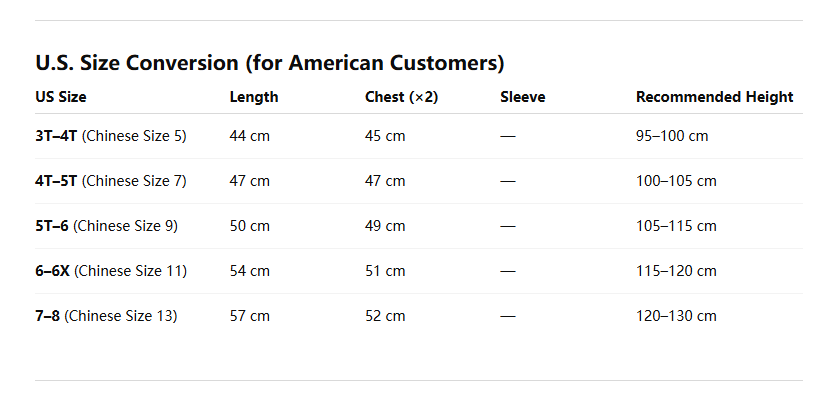Click the U.S. Size Conversion heading
The image size is (836, 407).
(270, 64)
